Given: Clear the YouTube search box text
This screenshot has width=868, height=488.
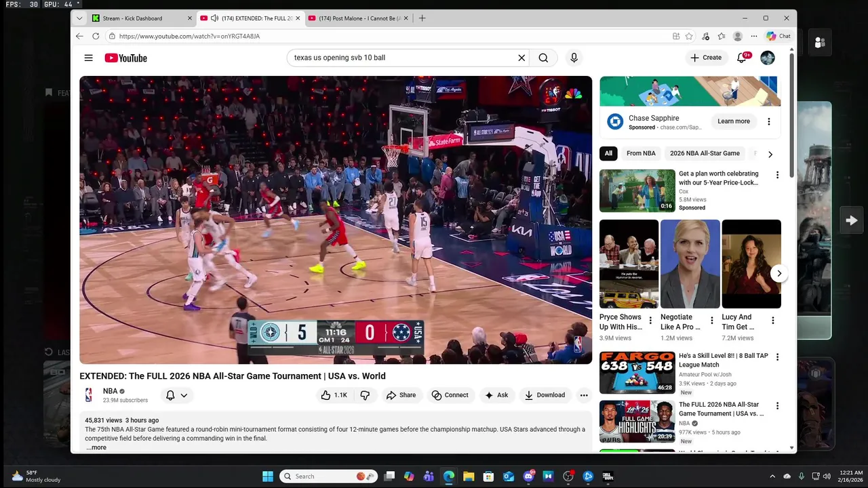Looking at the screenshot, I should click(x=521, y=58).
